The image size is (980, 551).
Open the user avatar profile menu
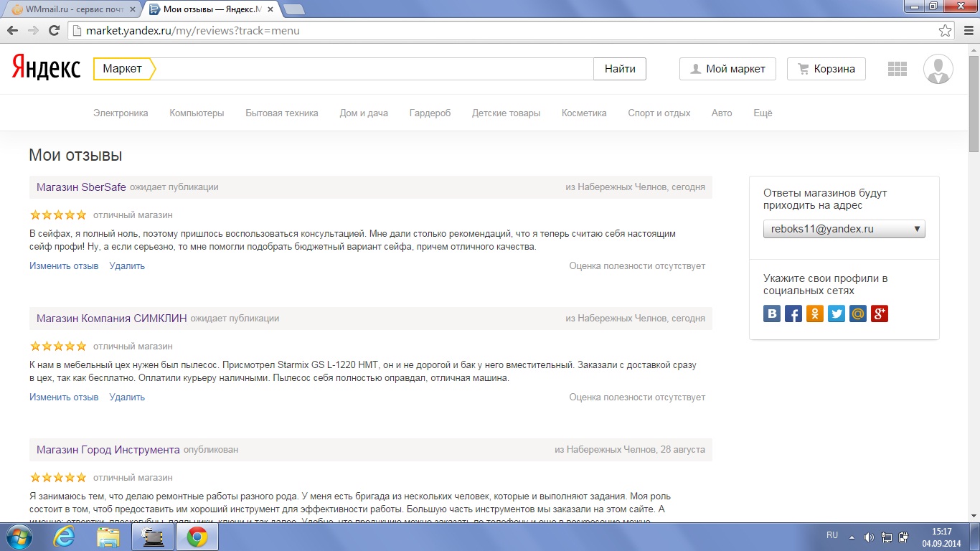(938, 69)
